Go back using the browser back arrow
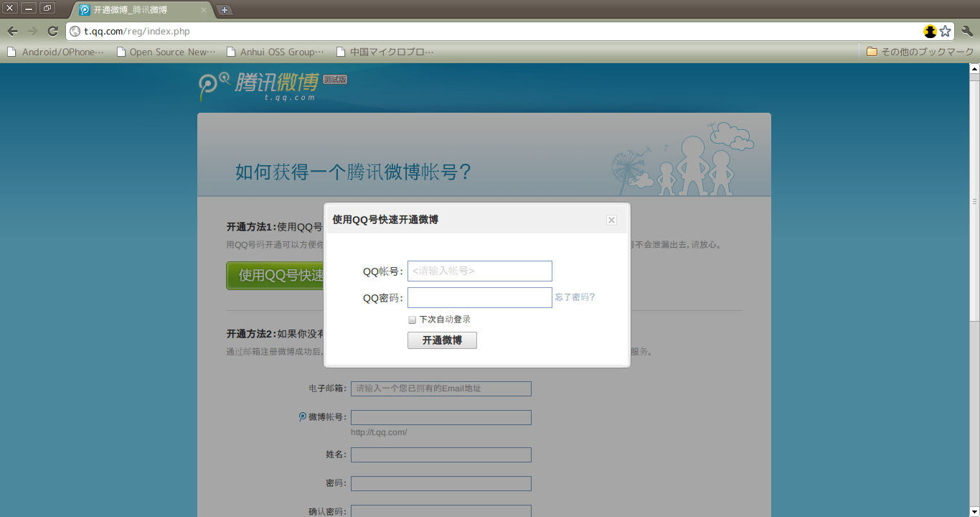This screenshot has height=517, width=980. click(x=12, y=31)
